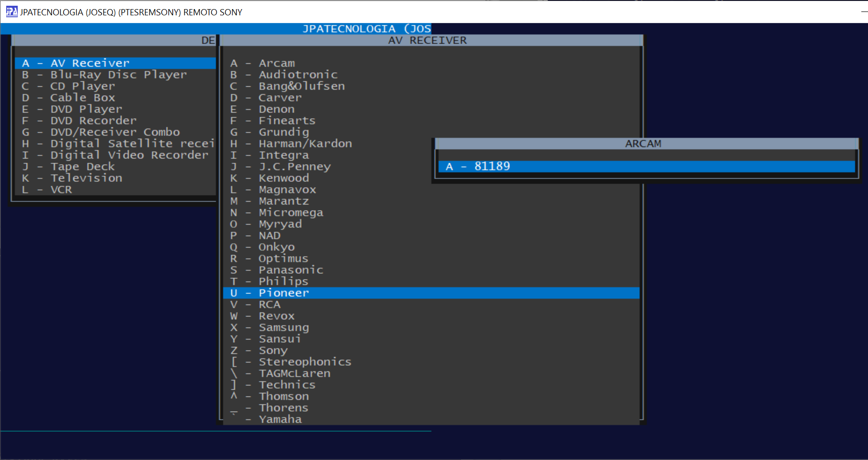Click highlighted Pioneer brand row
Viewport: 868px width, 460px height.
[431, 293]
